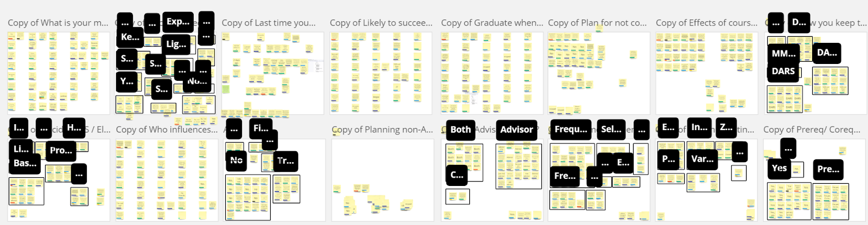Click the "Copy of Who influences..." frame title
Viewport: 868px width, 225px height.
[x=167, y=130]
